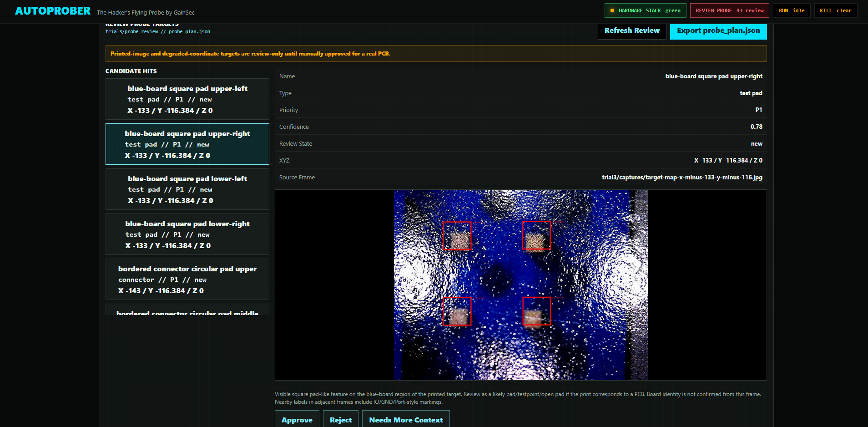Select the blue-board square pad lower-left candidate
Viewport: 868px width, 427px height.
pyautogui.click(x=187, y=189)
